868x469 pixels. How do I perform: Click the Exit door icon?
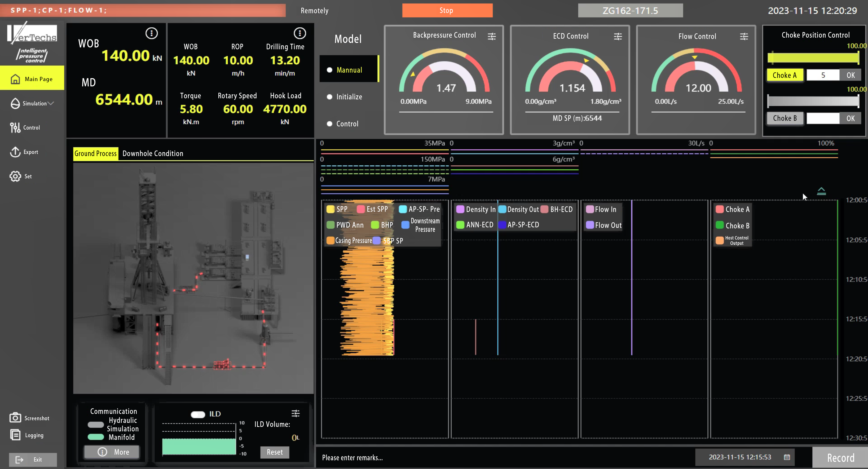20,459
